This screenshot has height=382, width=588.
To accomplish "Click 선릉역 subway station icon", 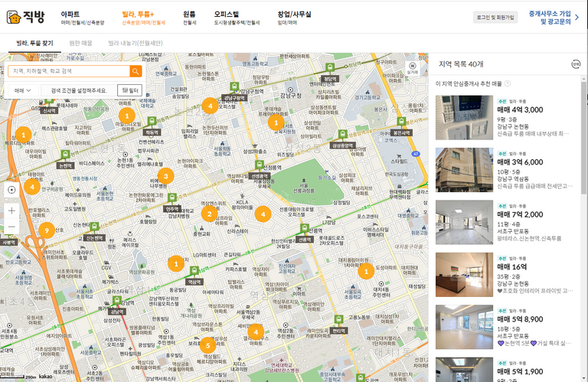I will [x=305, y=228].
